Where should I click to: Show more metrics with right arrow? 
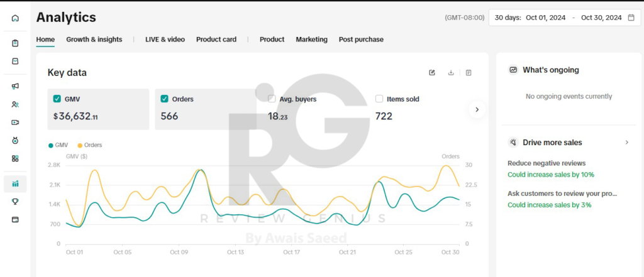(x=477, y=109)
